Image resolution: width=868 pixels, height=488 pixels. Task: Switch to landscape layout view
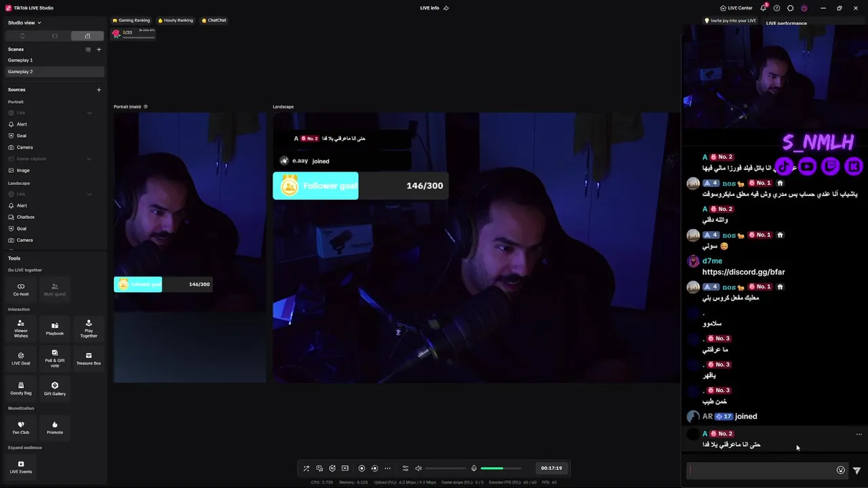click(55, 36)
